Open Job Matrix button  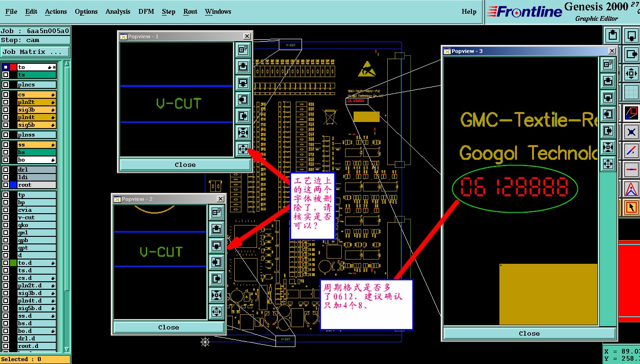[x=35, y=52]
